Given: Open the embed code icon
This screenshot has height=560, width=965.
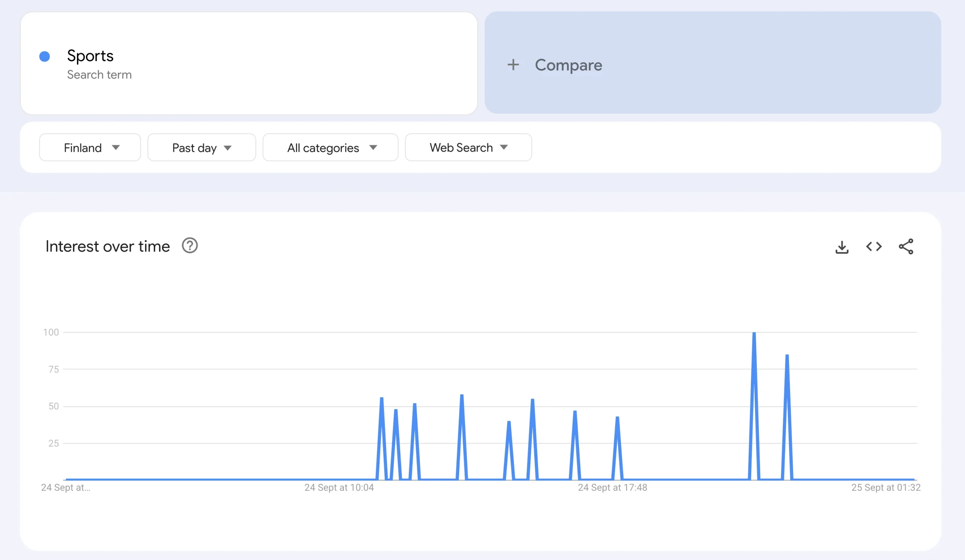Looking at the screenshot, I should click(x=874, y=246).
